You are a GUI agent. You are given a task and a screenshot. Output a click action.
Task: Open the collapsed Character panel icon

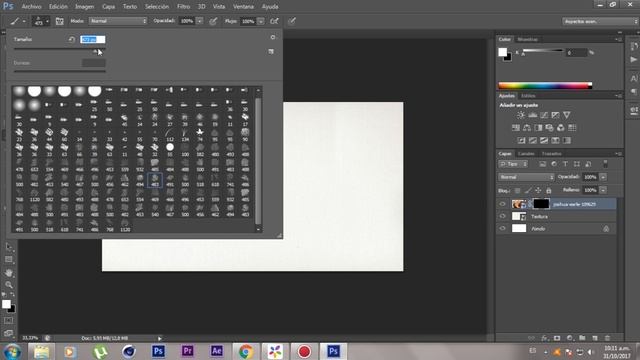(x=633, y=78)
